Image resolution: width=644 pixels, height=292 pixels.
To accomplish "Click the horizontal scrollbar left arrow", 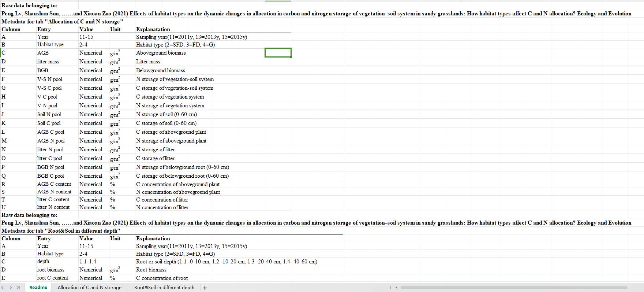I will (x=396, y=288).
